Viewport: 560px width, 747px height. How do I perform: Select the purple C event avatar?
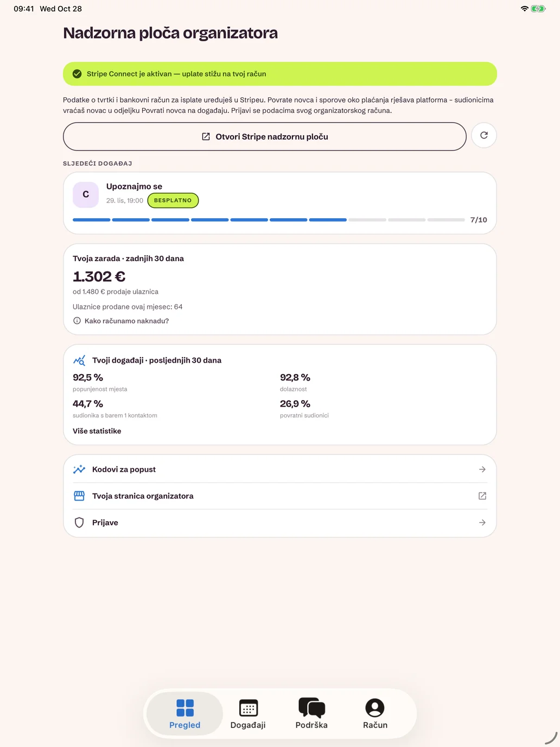(x=86, y=194)
